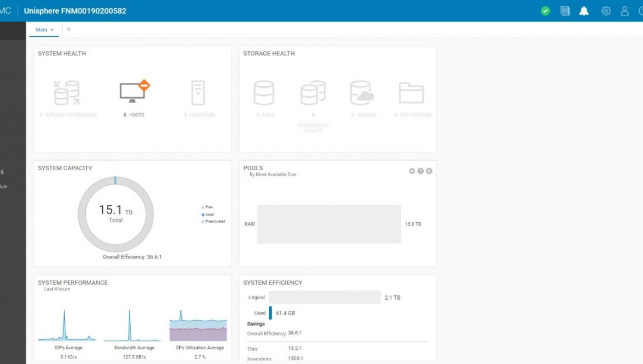The image size is (643, 364).
Task: Click the Free legend marker
Action: click(203, 208)
